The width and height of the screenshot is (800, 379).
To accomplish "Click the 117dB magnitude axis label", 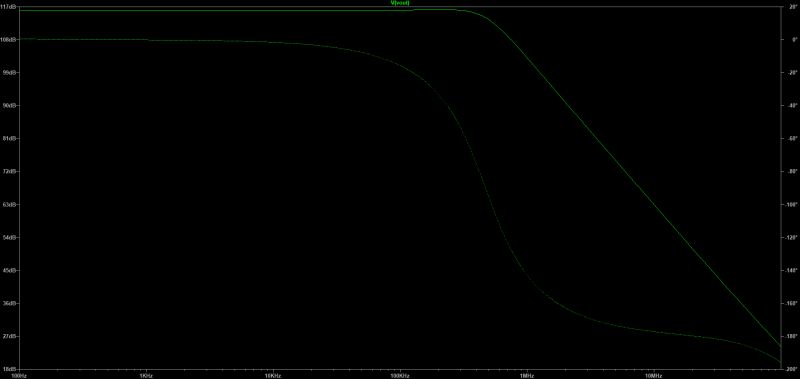I will (9, 7).
